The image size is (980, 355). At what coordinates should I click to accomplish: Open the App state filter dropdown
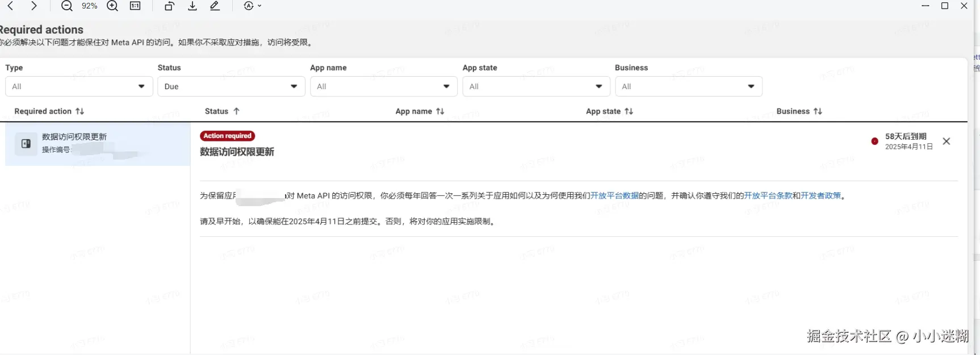[536, 86]
